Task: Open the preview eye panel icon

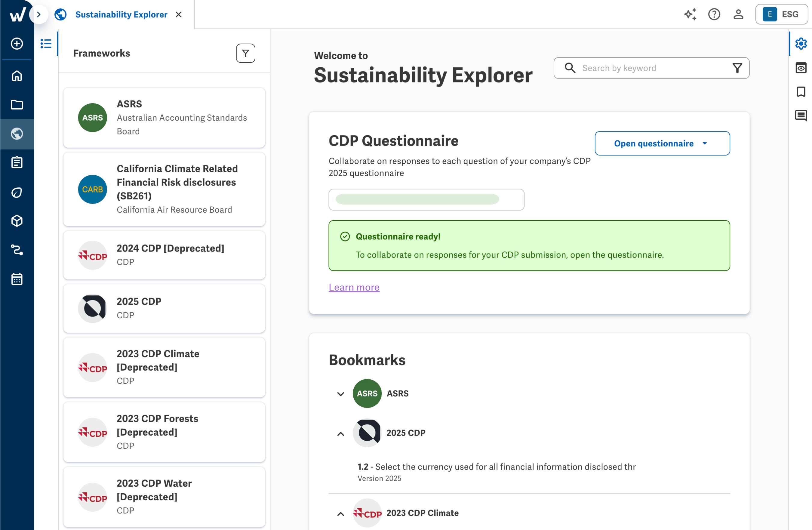Action: coord(801,68)
